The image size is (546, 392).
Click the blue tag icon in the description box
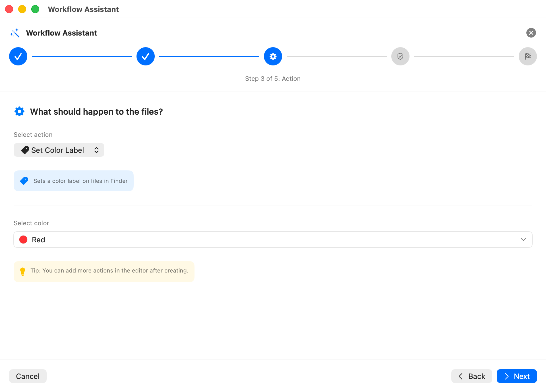pos(24,181)
